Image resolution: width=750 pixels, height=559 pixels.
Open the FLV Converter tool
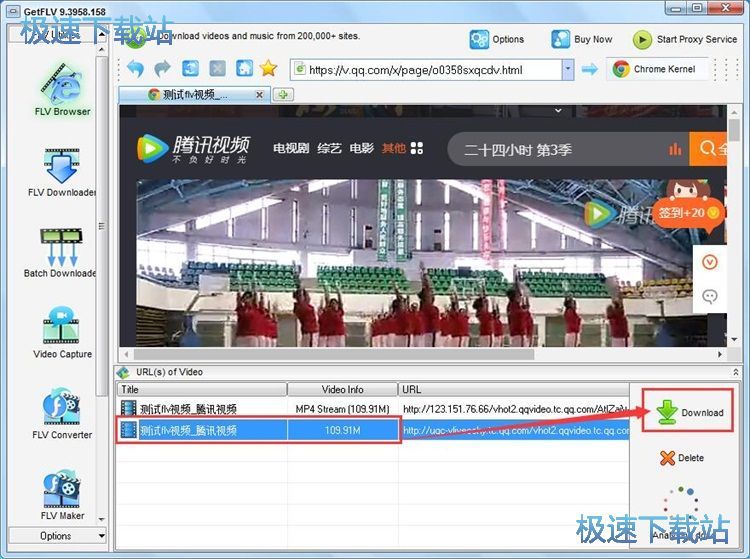pyautogui.click(x=62, y=414)
